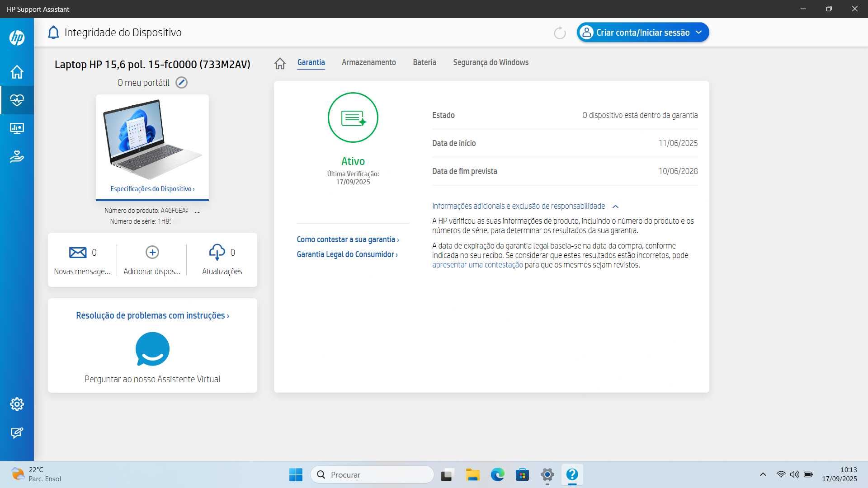The image size is (868, 488).
Task: Click Adicionar dispositivo plus icon
Action: (152, 252)
